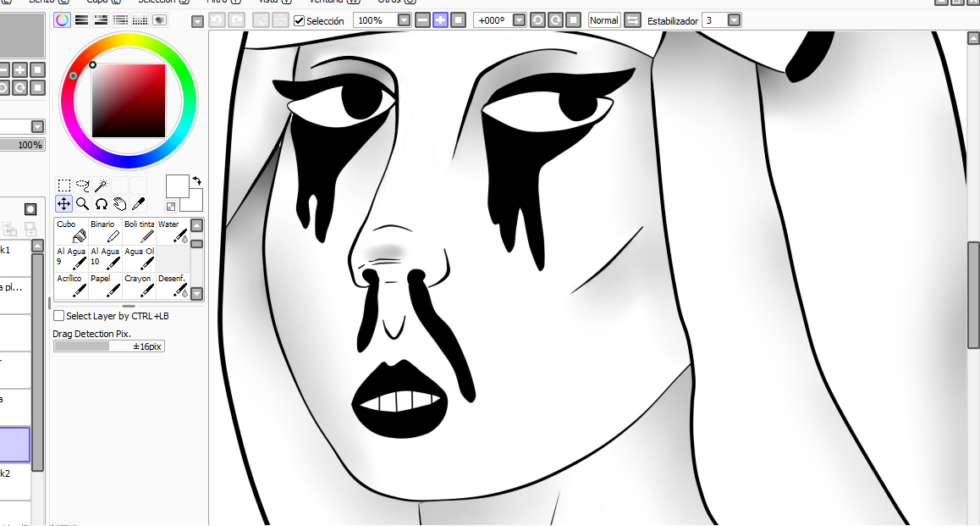This screenshot has width=980, height=526.
Task: Click the layer list scroll-up arrow
Action: point(37,246)
